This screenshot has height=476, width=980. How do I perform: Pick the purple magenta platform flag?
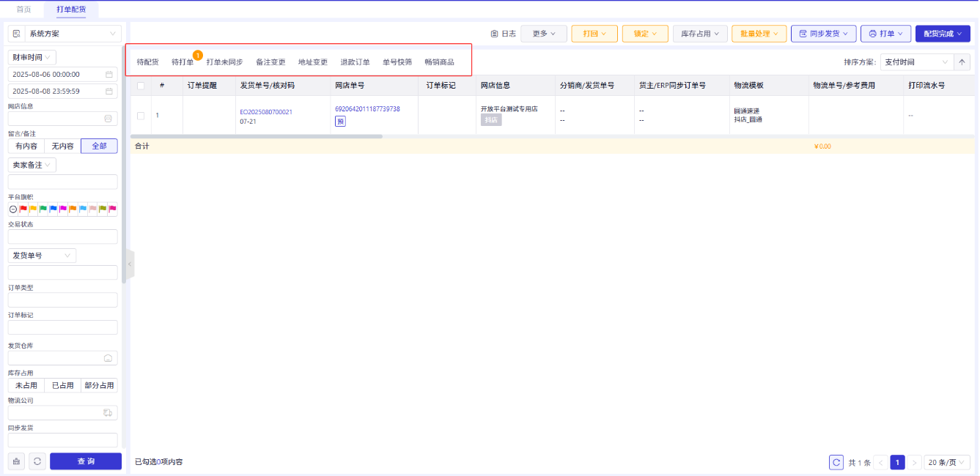click(63, 209)
